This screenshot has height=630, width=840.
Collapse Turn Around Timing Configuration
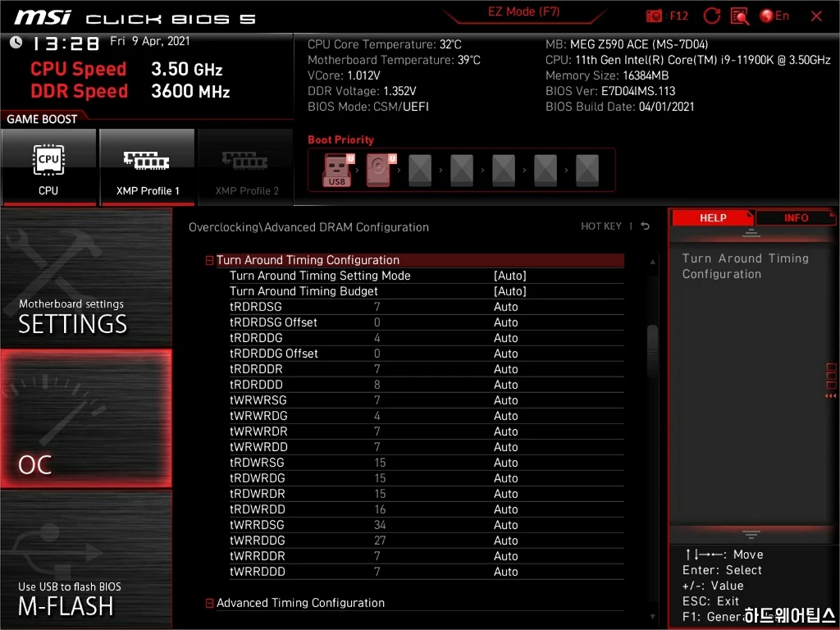(209, 260)
